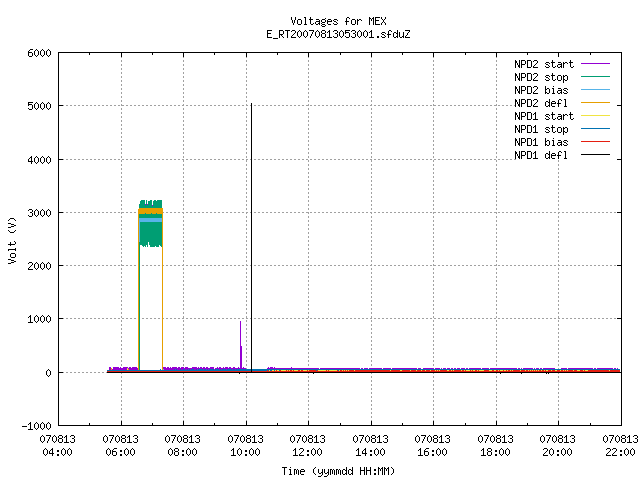640x480 pixels.
Task: Select the filename E_RT20070813053001.sfduZ
Action: point(338,34)
